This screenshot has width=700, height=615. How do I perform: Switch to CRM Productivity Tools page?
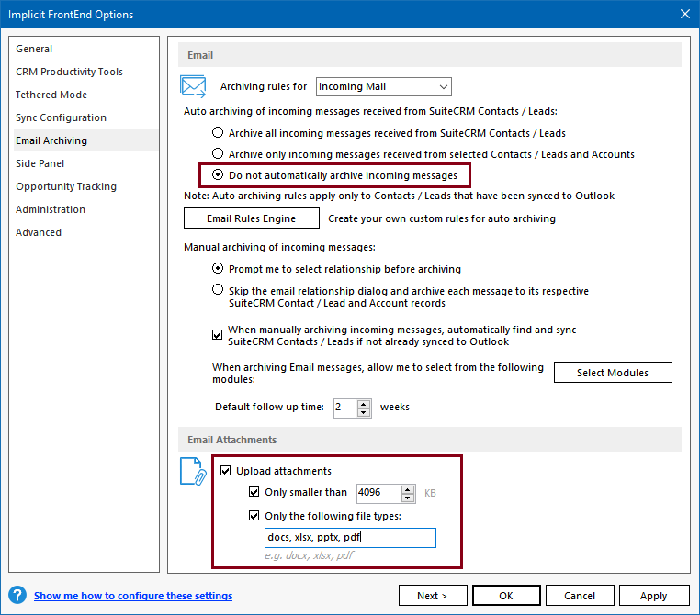tap(69, 72)
